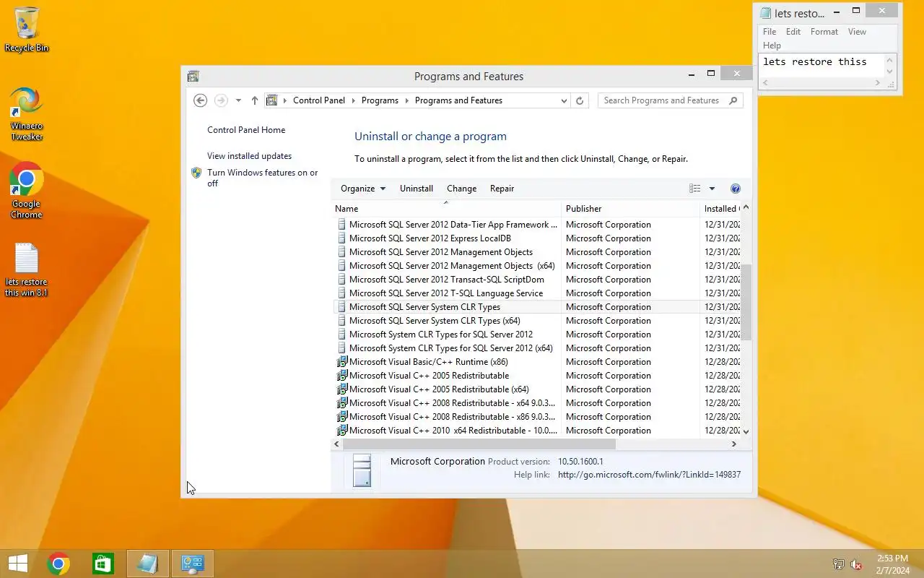The width and height of the screenshot is (924, 578).
Task: Click the horizontal scrollbar left arrow
Action: 337,444
